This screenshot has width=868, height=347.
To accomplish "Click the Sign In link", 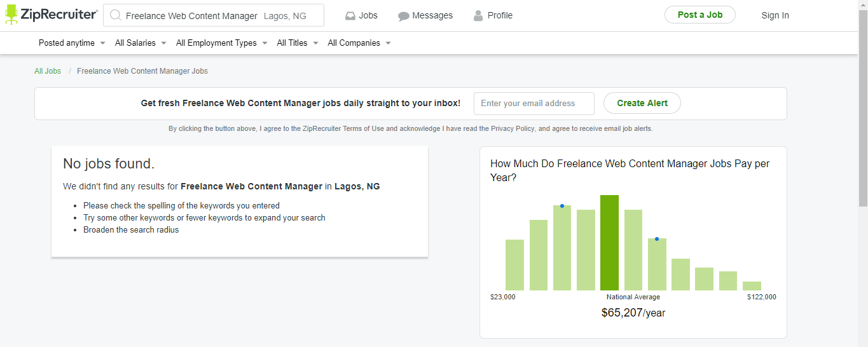I will coord(775,15).
